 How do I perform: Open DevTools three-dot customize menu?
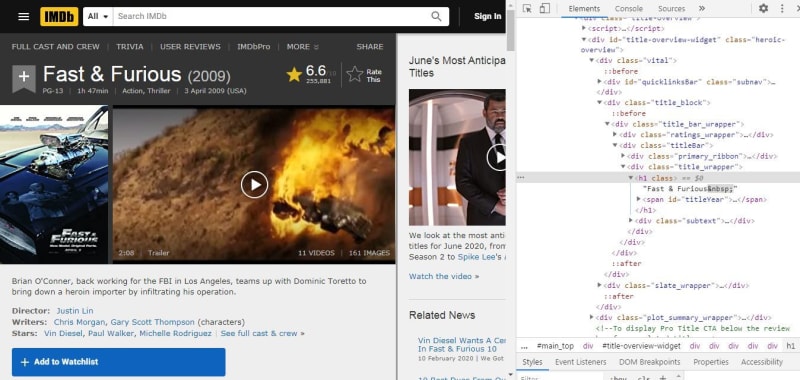(x=782, y=8)
